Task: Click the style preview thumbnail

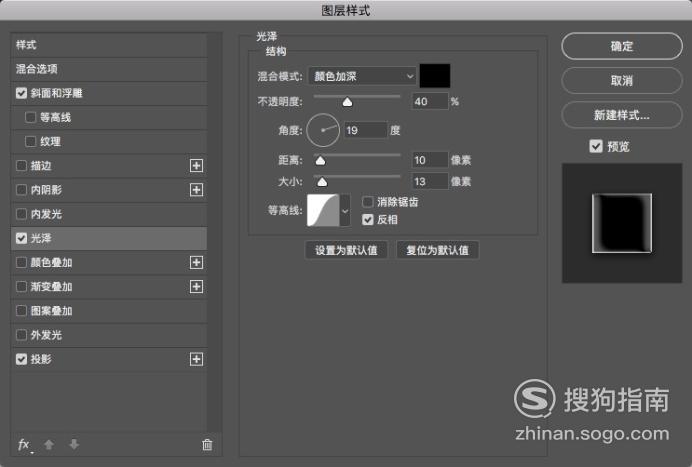Action: tap(622, 223)
